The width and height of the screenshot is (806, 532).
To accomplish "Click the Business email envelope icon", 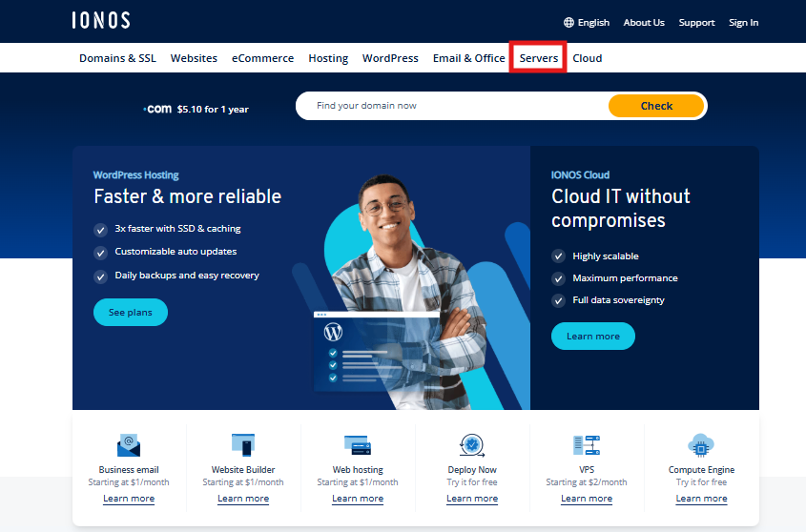I will tap(129, 445).
